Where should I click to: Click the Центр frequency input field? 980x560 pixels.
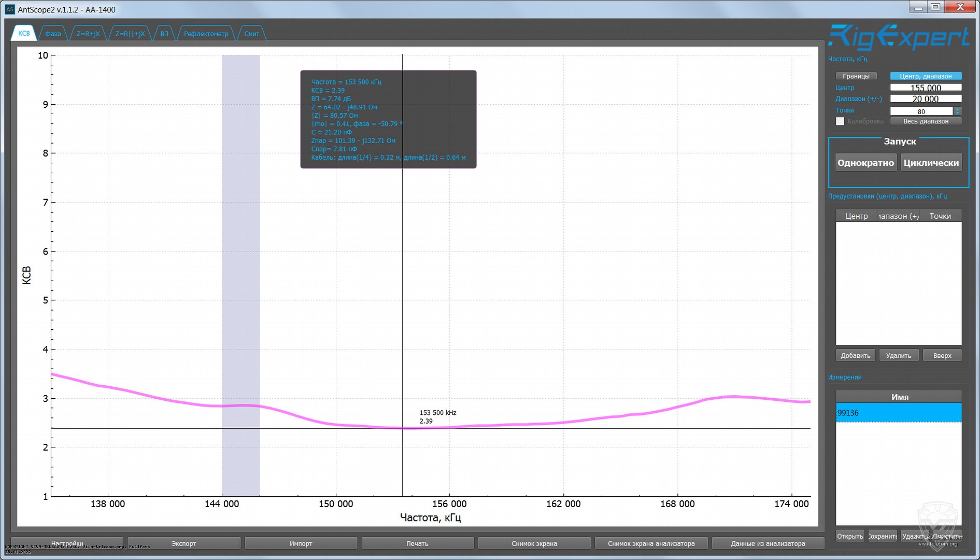point(925,88)
